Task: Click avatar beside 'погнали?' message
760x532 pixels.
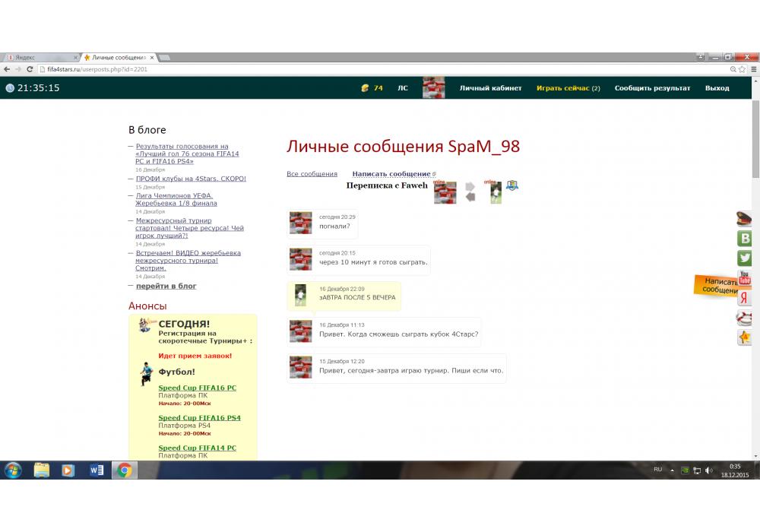Action: (x=300, y=223)
